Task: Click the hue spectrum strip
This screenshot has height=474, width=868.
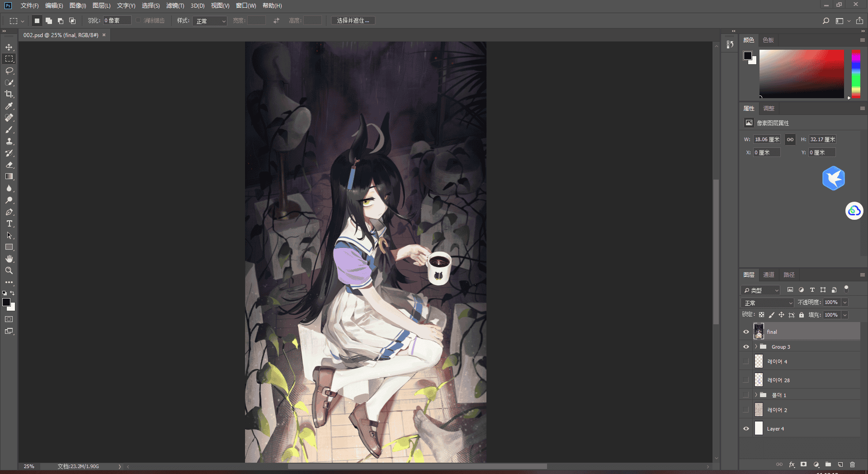Action: point(856,74)
